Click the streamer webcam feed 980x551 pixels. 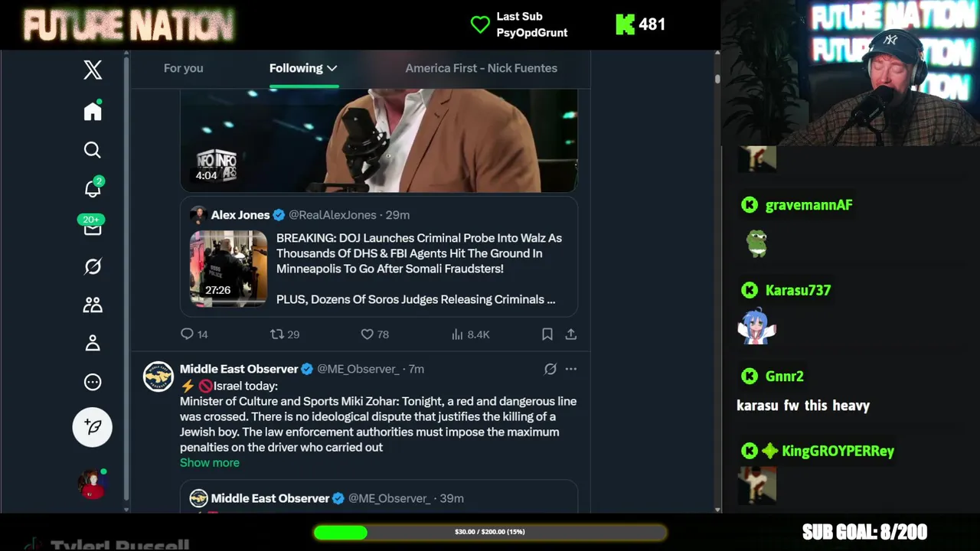tap(850, 73)
